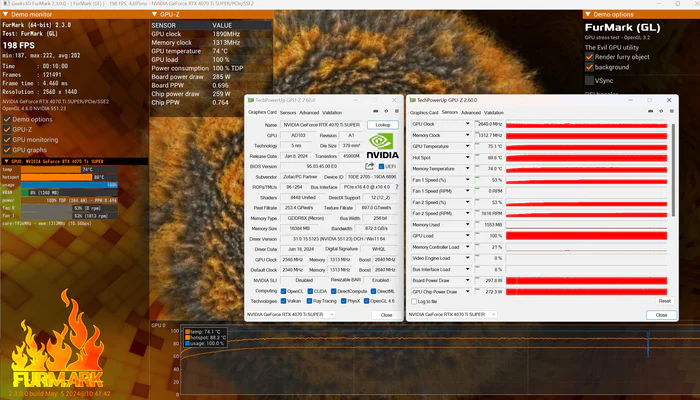The image size is (700, 400).
Task: Open the Fan 1 Speed (%) dropdown
Action: click(467, 180)
